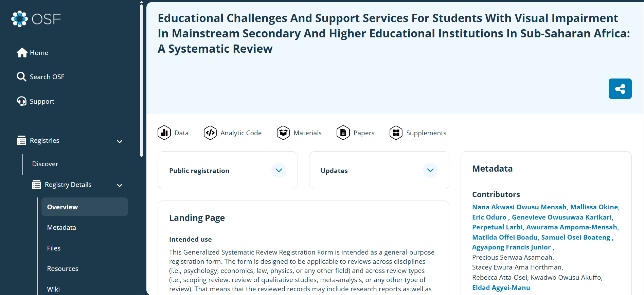Open Files in the sidebar

click(x=54, y=248)
